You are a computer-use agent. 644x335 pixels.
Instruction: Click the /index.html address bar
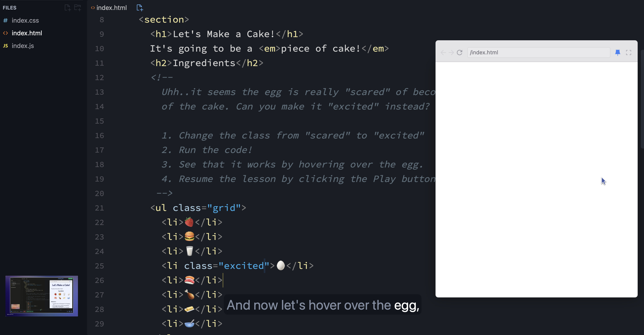tap(537, 53)
